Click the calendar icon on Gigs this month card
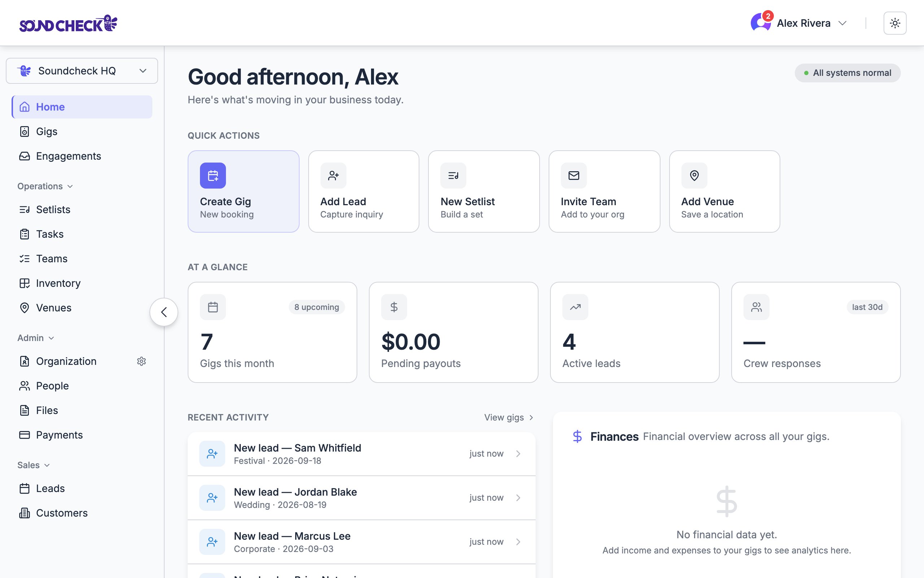 coord(213,307)
